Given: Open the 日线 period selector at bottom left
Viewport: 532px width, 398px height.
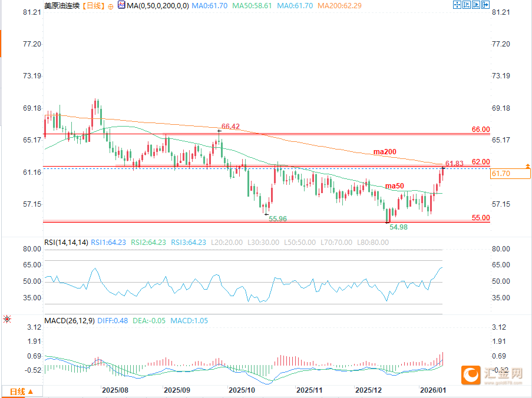Looking at the screenshot, I should pyautogui.click(x=22, y=392).
